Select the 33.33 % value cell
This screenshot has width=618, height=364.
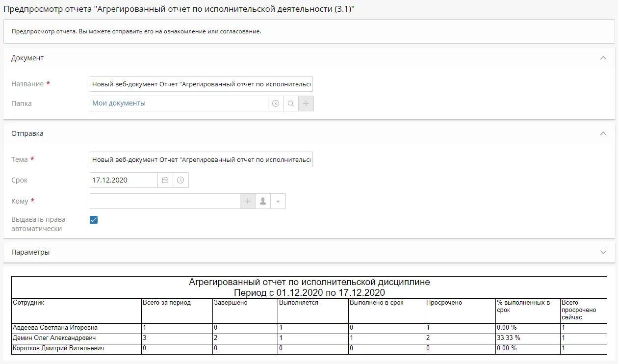[x=527, y=338]
